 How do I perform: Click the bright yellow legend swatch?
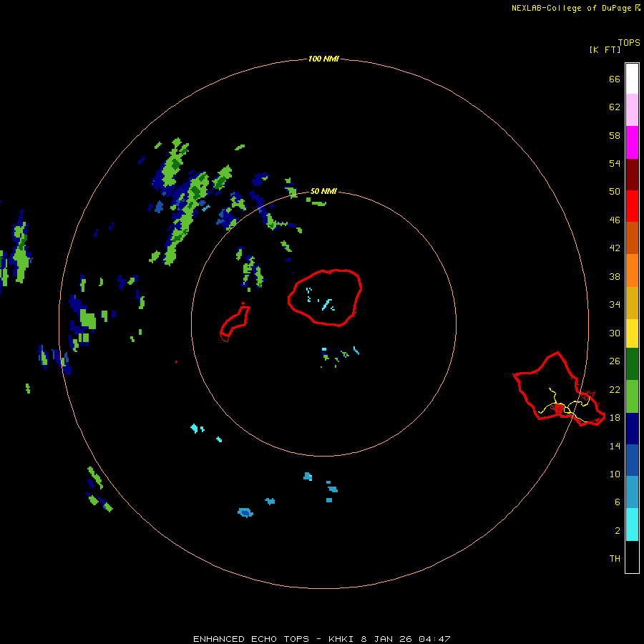pyautogui.click(x=632, y=333)
